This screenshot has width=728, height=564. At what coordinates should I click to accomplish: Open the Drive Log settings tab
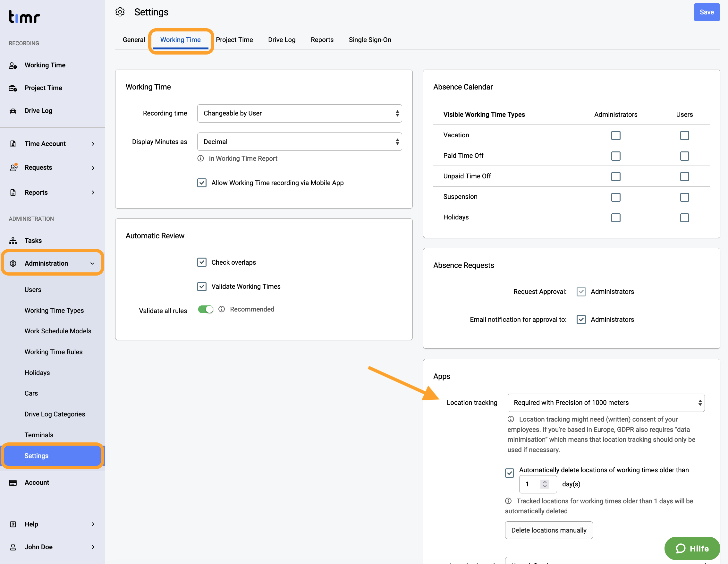pos(282,40)
